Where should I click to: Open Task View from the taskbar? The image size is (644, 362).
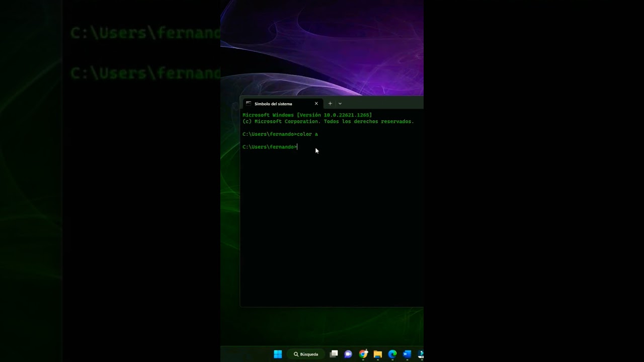[334, 354]
